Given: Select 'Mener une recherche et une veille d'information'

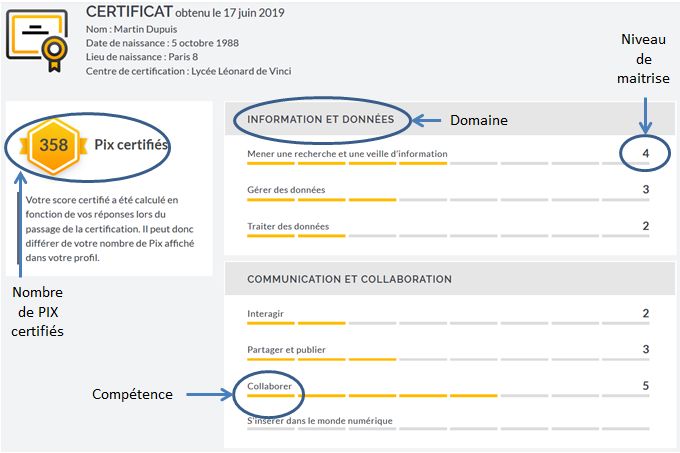Looking at the screenshot, I should (347, 154).
